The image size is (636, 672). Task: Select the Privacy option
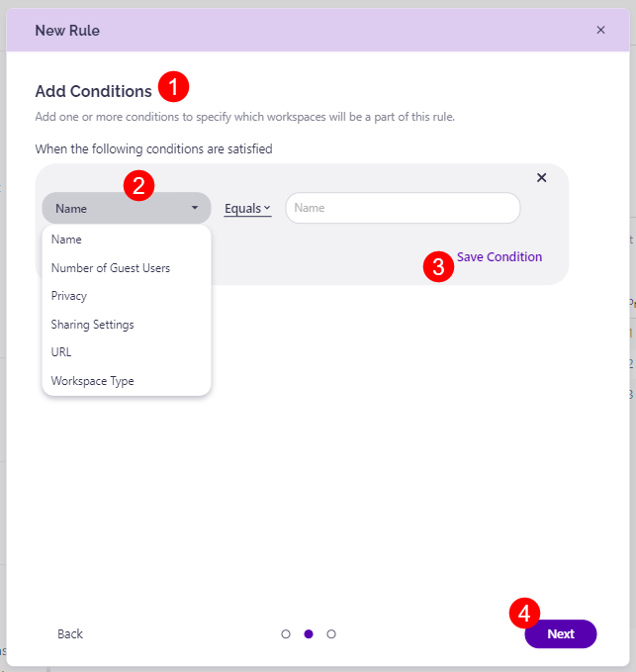click(69, 296)
